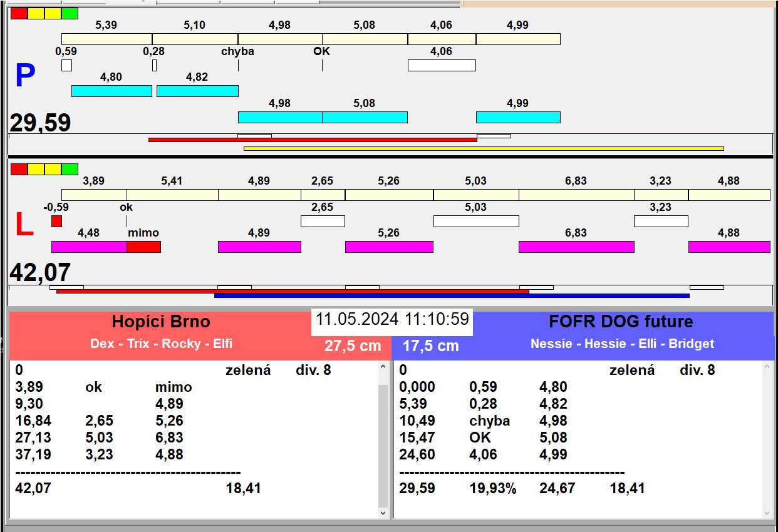Select the '37,19 3,23 4,88' row
Image resolution: width=778 pixels, height=532 pixels.
pyautogui.click(x=194, y=455)
